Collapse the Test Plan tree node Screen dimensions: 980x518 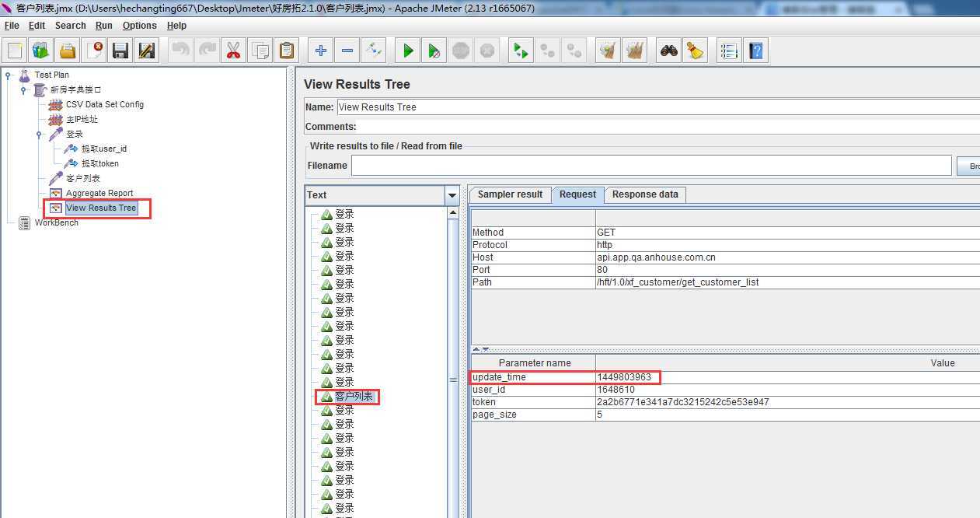point(8,75)
